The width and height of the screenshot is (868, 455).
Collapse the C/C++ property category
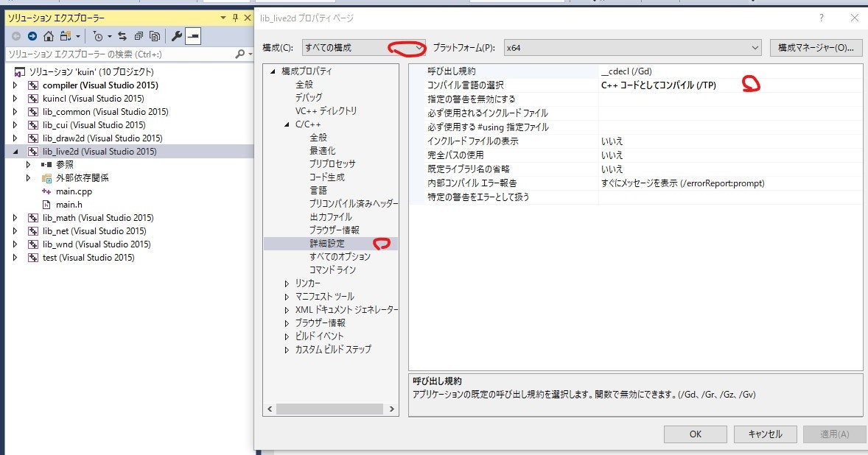tap(287, 124)
